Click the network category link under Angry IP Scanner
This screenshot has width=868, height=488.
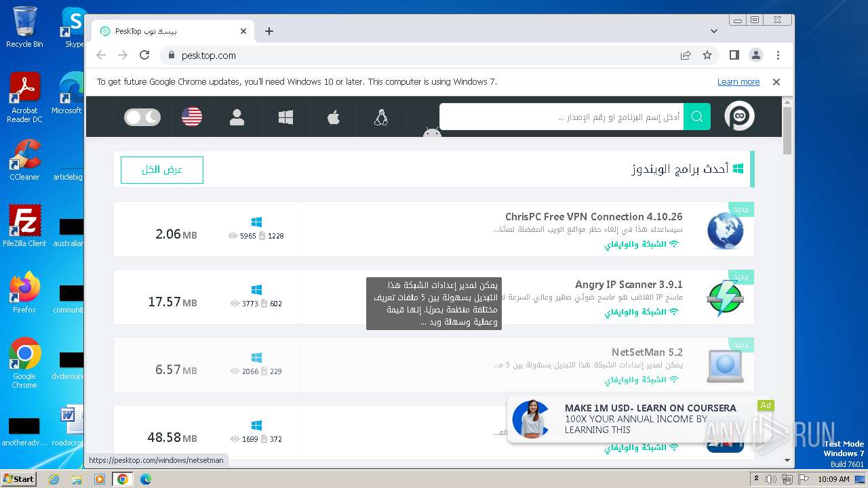642,312
